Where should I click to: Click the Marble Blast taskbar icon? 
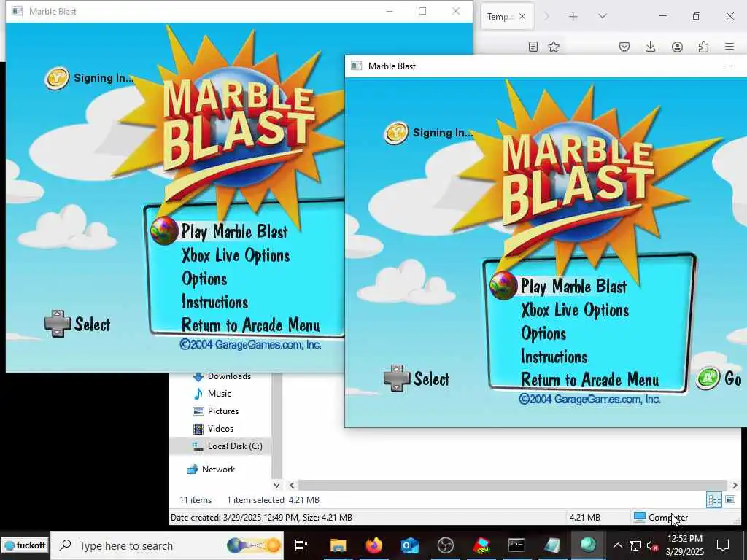click(x=588, y=545)
